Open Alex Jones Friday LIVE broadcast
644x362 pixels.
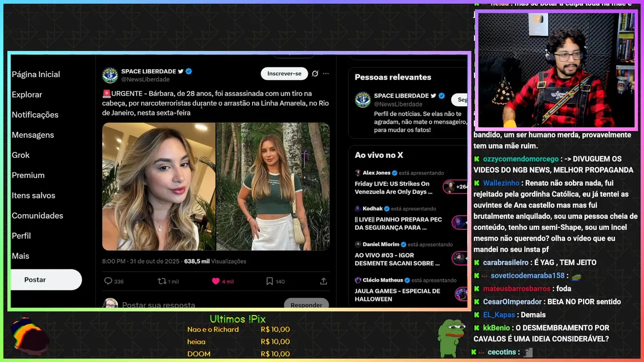[393, 188]
